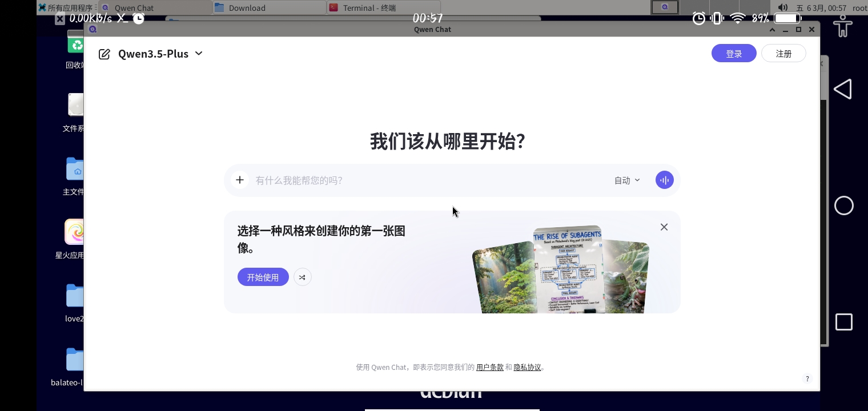
Task: Click the 我们该从哪里开始? heading
Action: point(448,142)
